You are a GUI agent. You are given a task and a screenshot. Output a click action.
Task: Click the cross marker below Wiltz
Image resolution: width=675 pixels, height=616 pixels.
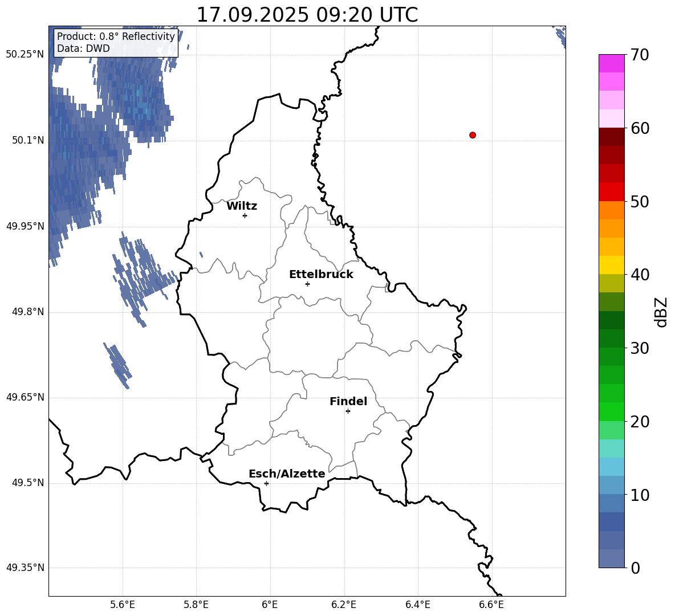tap(245, 215)
